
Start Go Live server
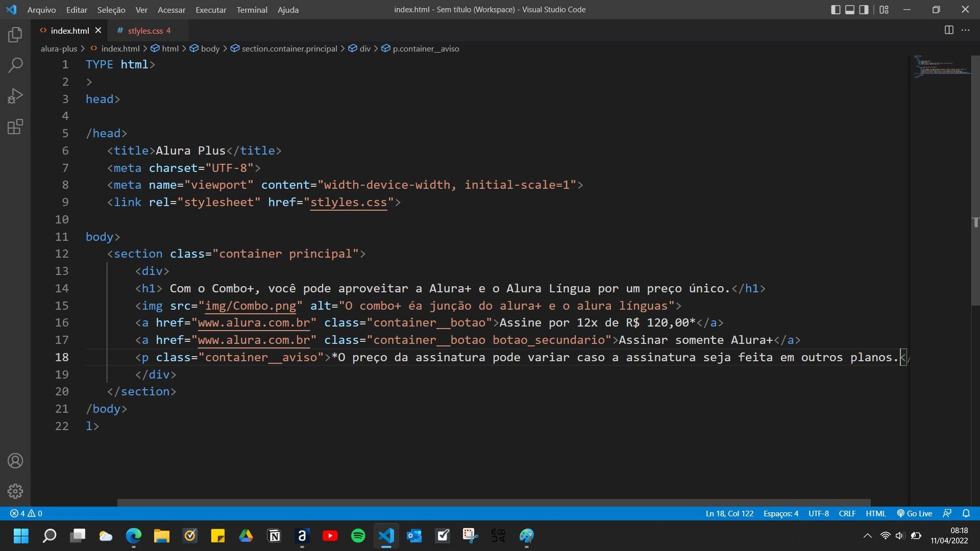[x=915, y=513]
